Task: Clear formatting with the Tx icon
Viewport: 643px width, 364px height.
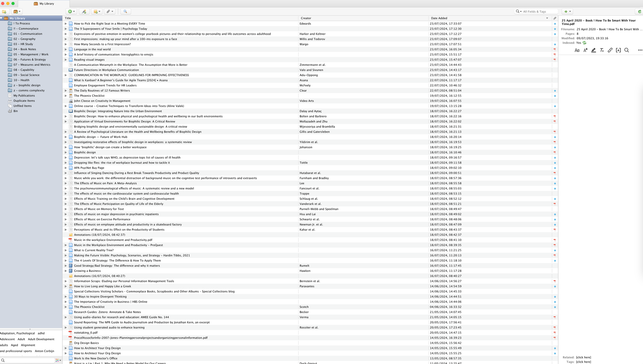Action: [602, 50]
